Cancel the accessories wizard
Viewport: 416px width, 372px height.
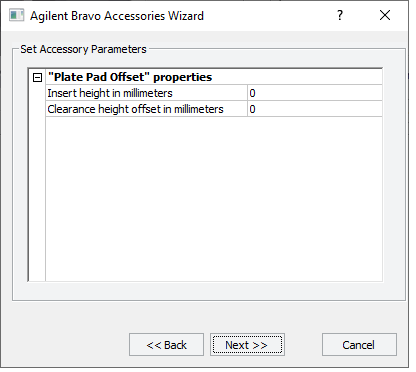point(359,345)
